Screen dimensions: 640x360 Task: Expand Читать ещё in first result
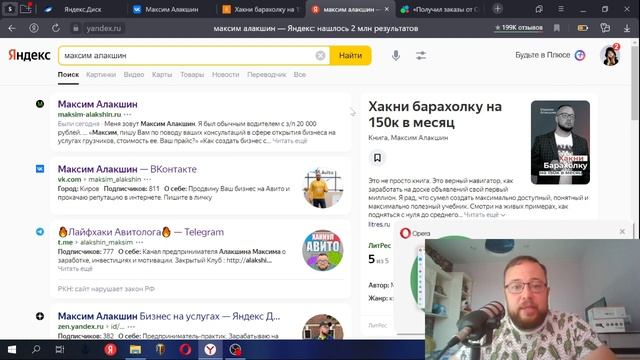click(290, 141)
